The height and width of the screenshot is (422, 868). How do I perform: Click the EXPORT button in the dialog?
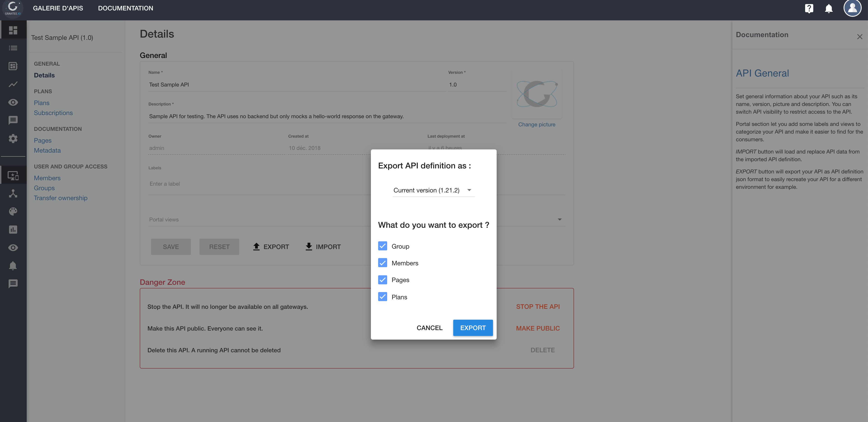[x=473, y=328]
